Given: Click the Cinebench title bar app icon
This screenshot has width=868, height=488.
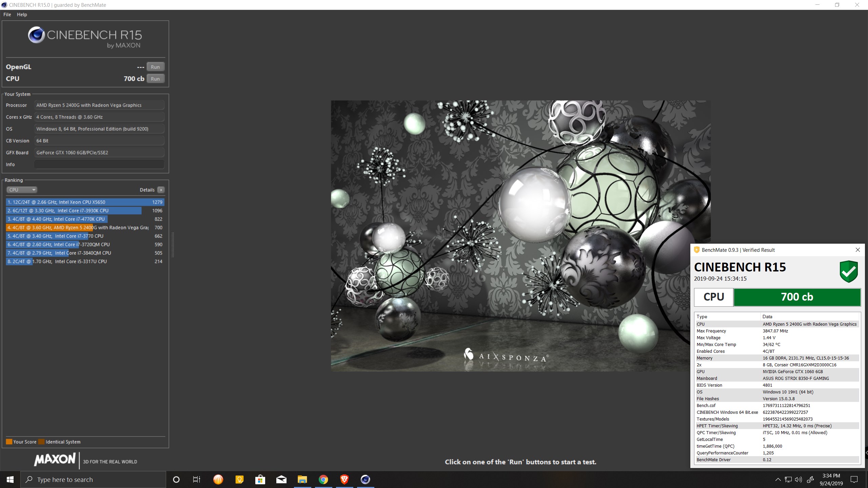Looking at the screenshot, I should pos(4,5).
